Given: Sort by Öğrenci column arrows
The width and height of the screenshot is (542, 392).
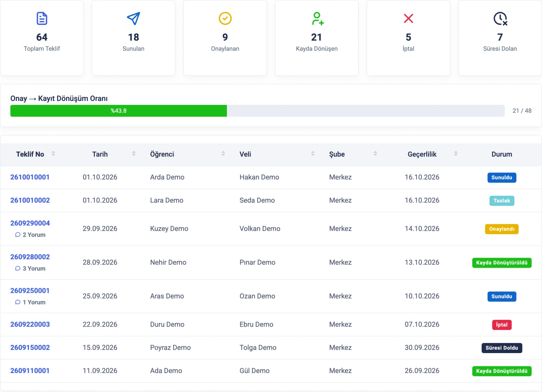Looking at the screenshot, I should (x=223, y=154).
